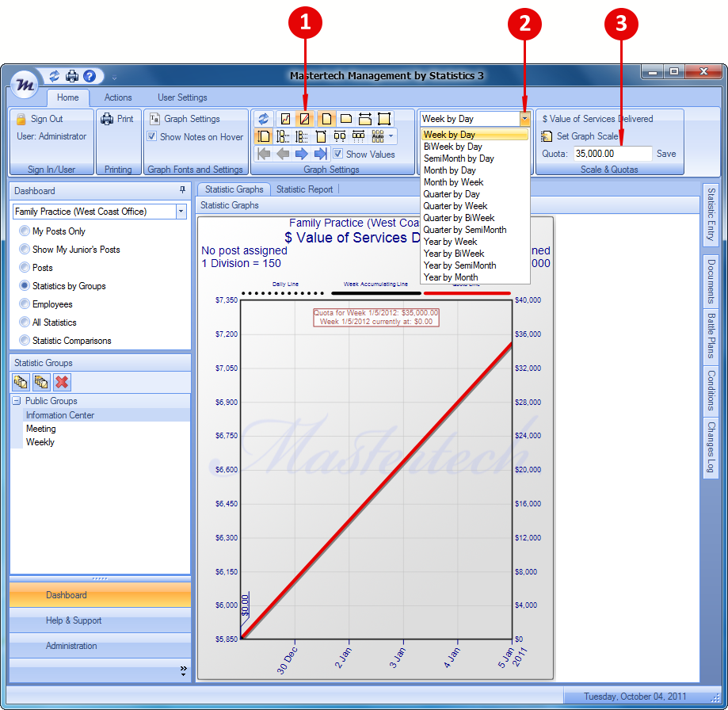Select the Statistic Graphs tab
The width and height of the screenshot is (728, 710).
[x=234, y=189]
